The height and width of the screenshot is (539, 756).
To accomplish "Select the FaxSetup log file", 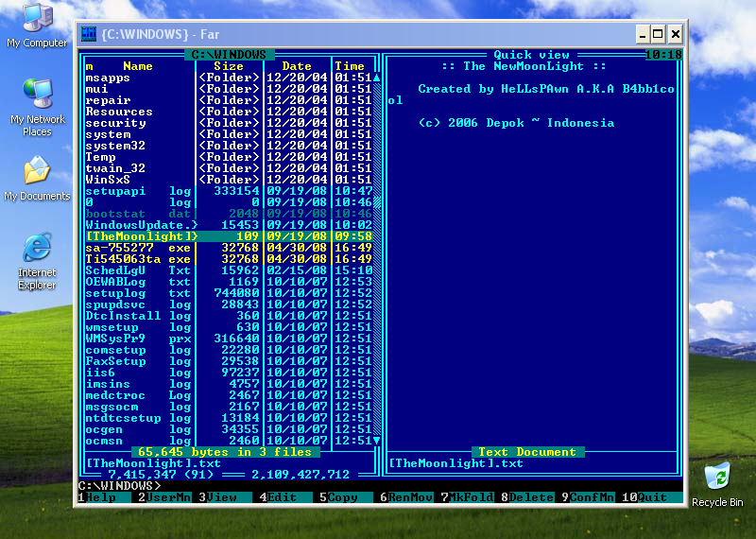I will pyautogui.click(x=229, y=361).
